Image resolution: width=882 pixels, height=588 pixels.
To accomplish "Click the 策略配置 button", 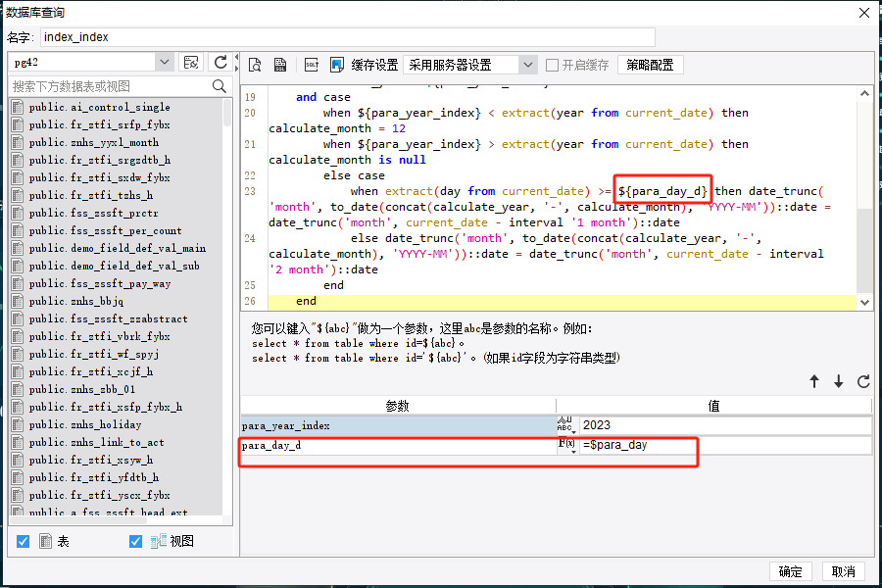I will [x=650, y=65].
